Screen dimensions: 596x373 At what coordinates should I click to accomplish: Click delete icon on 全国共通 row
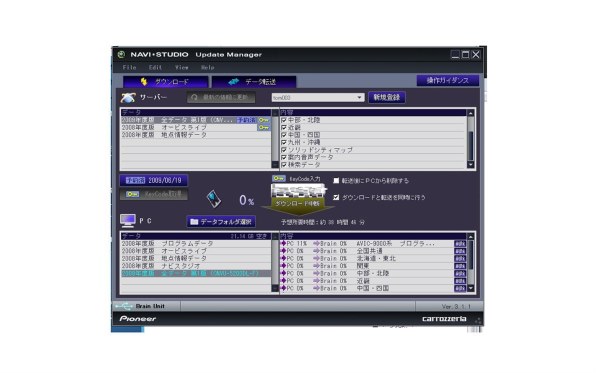pos(460,251)
